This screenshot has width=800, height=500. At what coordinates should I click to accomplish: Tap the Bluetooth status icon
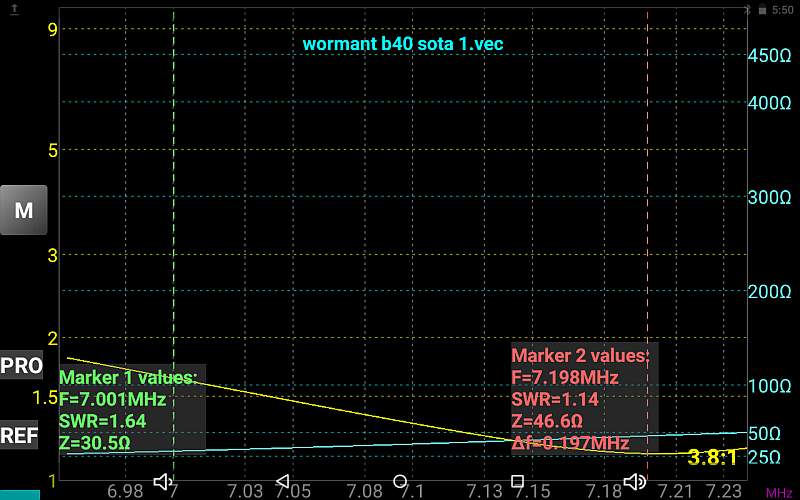coord(745,8)
